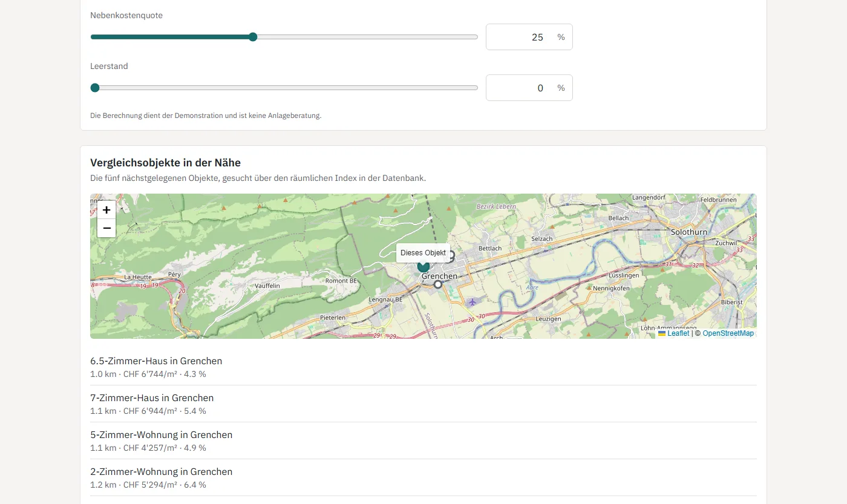Image resolution: width=847 pixels, height=504 pixels.
Task: Open the OpenStreetMap copyright link
Action: click(728, 333)
